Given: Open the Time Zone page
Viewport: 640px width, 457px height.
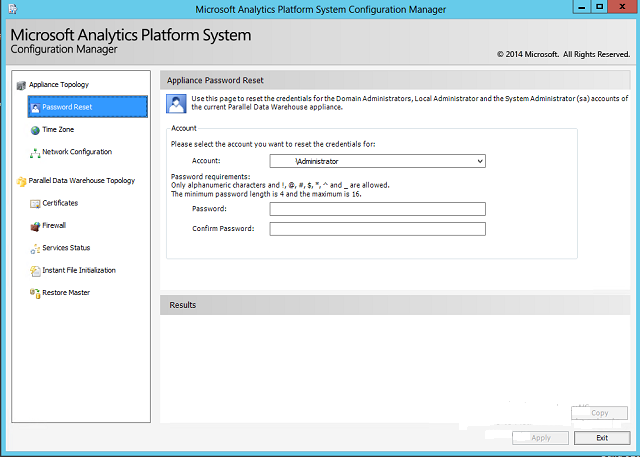Looking at the screenshot, I should click(58, 129).
